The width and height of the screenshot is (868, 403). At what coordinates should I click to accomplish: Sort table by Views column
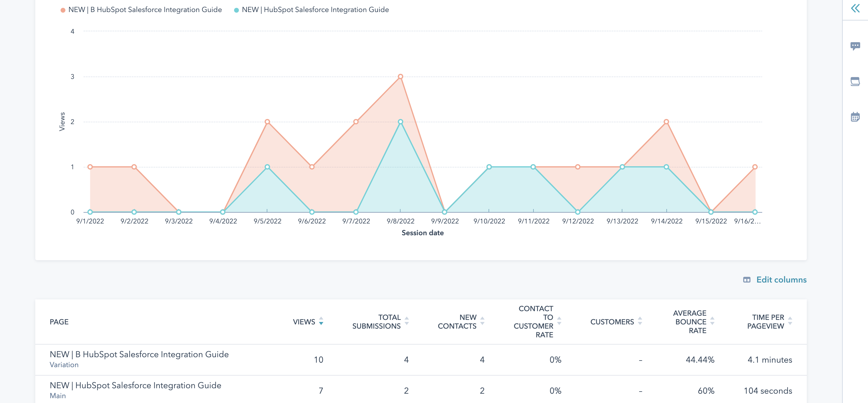click(308, 321)
